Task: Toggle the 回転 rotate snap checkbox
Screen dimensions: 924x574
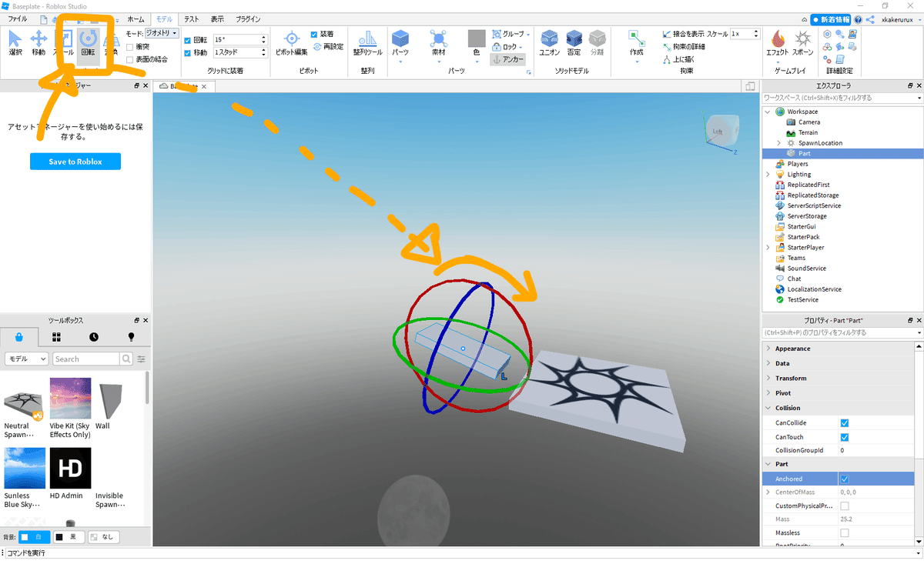Action: 188,40
